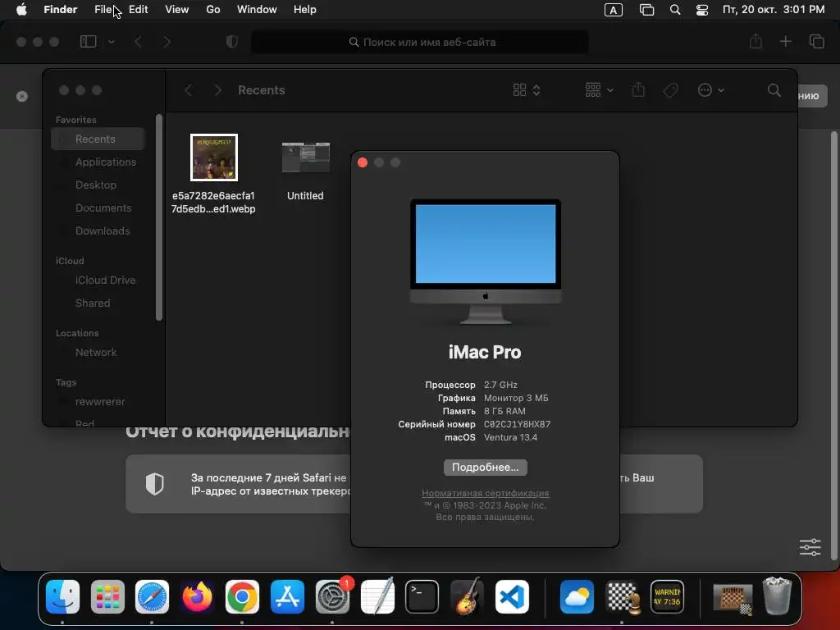Select the rewwrerer tag in sidebar

click(98, 402)
